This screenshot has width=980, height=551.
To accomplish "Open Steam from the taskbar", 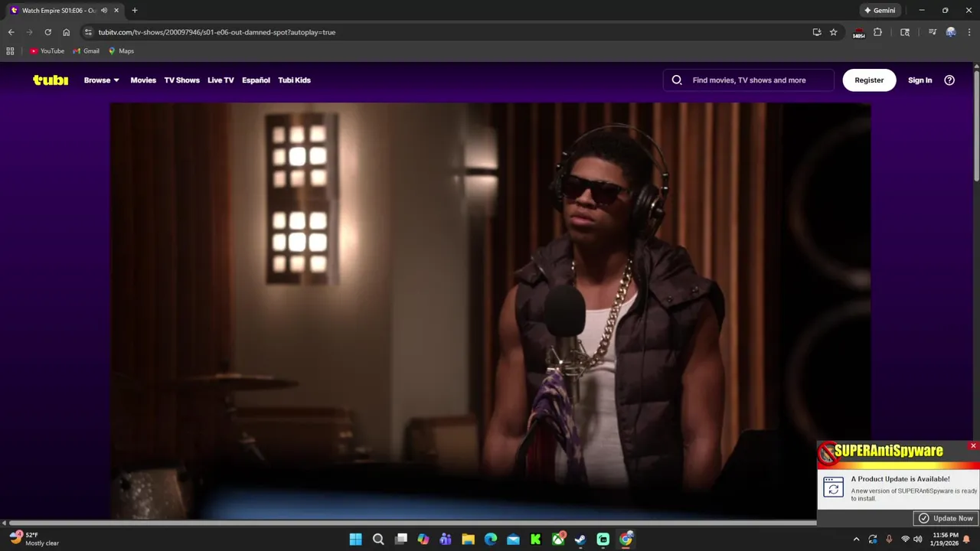I will tap(580, 540).
